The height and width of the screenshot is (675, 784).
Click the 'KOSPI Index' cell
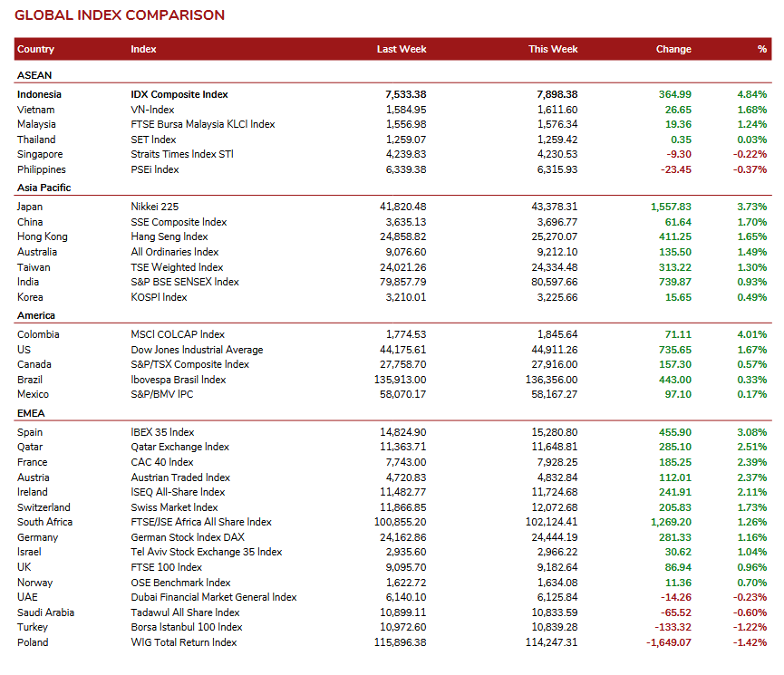[159, 297]
